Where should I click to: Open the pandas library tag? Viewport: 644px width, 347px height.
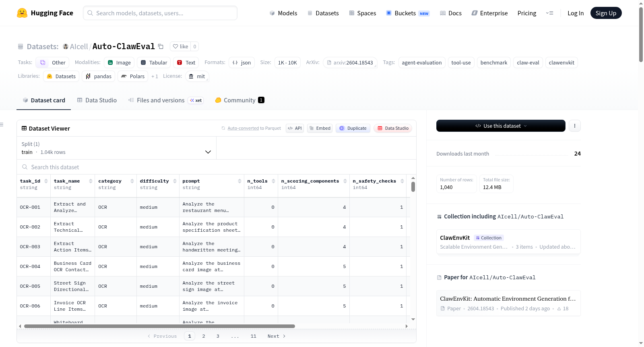[99, 76]
